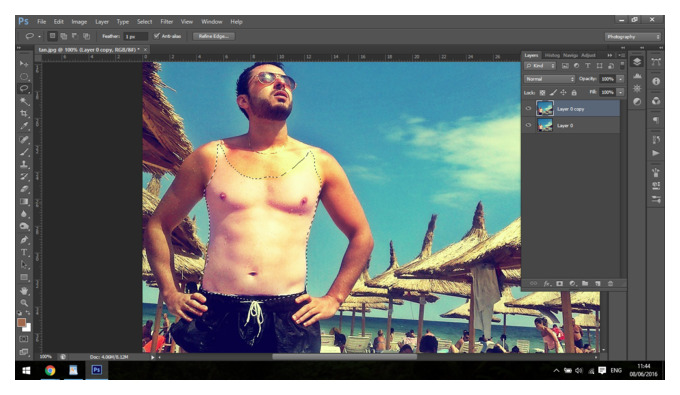Image resolution: width=680 pixels, height=395 pixels.
Task: Click the Link layers icon
Action: pos(533,284)
